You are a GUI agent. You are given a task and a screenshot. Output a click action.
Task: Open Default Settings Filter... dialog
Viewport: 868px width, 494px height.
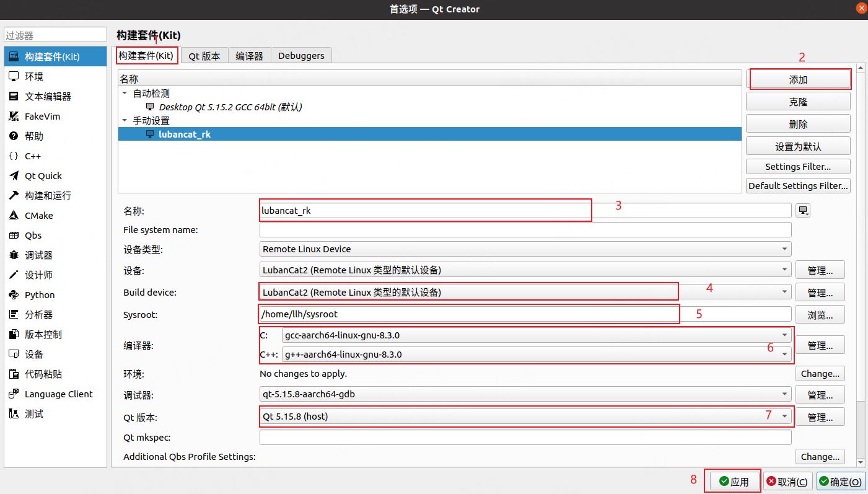798,185
